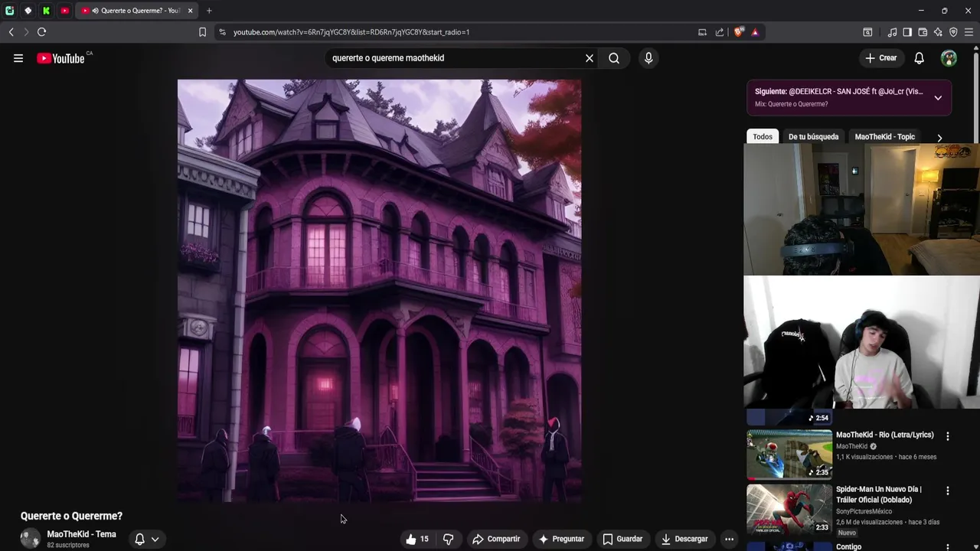
Task: Open the YouTube guide hamburger menu
Action: [18, 58]
